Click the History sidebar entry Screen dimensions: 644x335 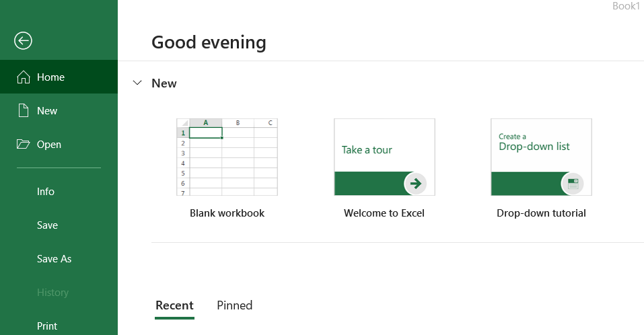52,293
